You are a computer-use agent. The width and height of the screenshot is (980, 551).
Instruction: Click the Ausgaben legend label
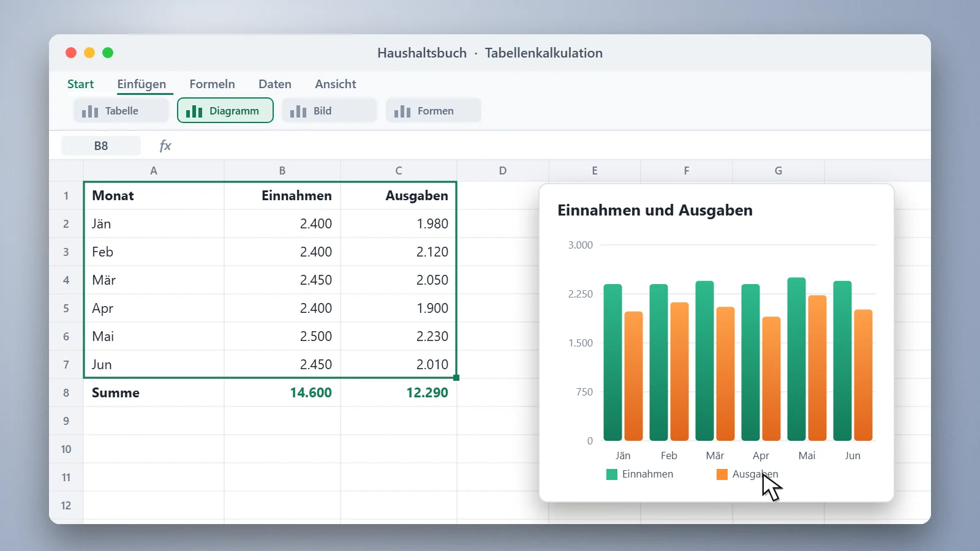coord(755,474)
